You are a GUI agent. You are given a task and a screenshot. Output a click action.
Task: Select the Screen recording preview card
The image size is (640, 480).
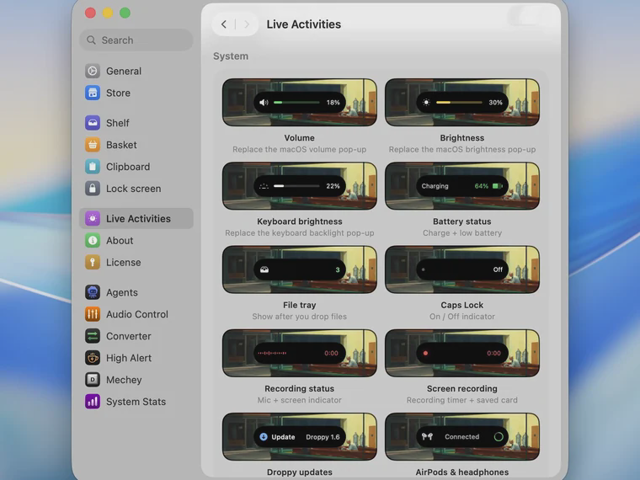(462, 353)
